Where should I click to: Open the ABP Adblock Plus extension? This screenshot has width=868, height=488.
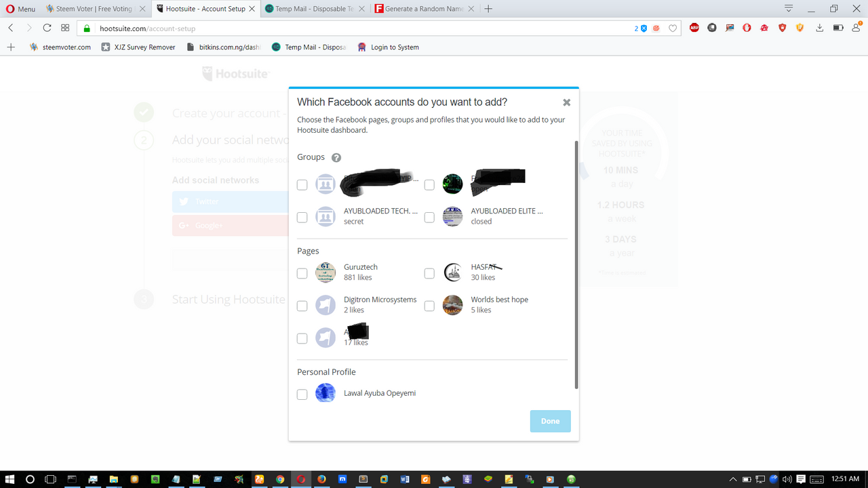694,28
